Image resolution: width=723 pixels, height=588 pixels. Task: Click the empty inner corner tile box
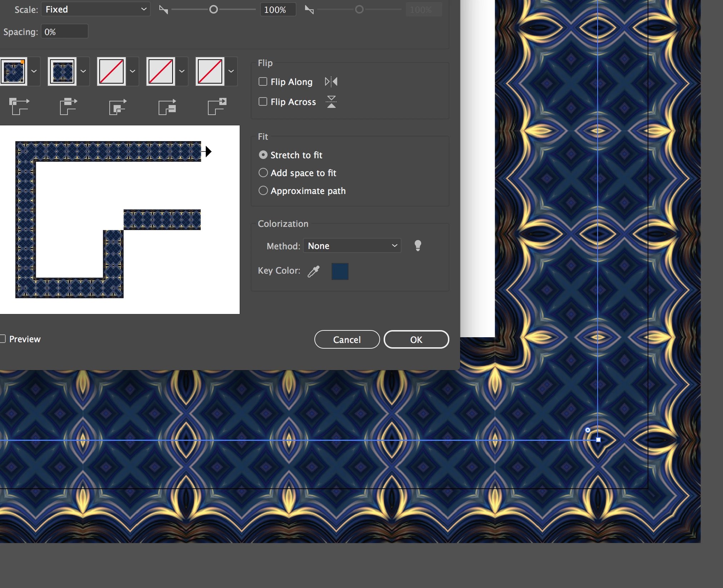click(111, 71)
